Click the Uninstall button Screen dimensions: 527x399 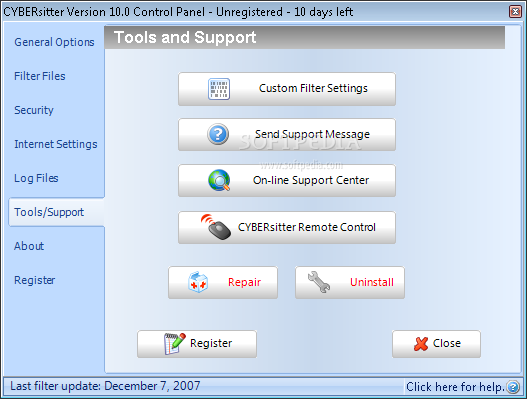pyautogui.click(x=350, y=282)
